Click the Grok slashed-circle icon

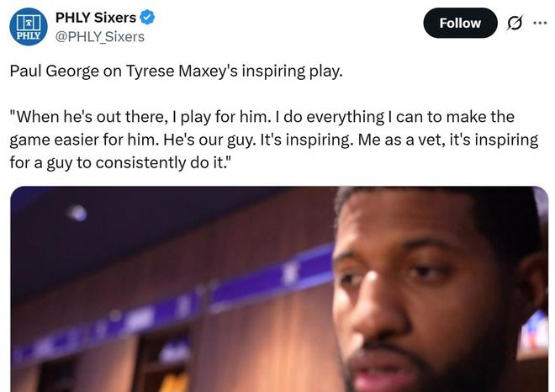(515, 24)
